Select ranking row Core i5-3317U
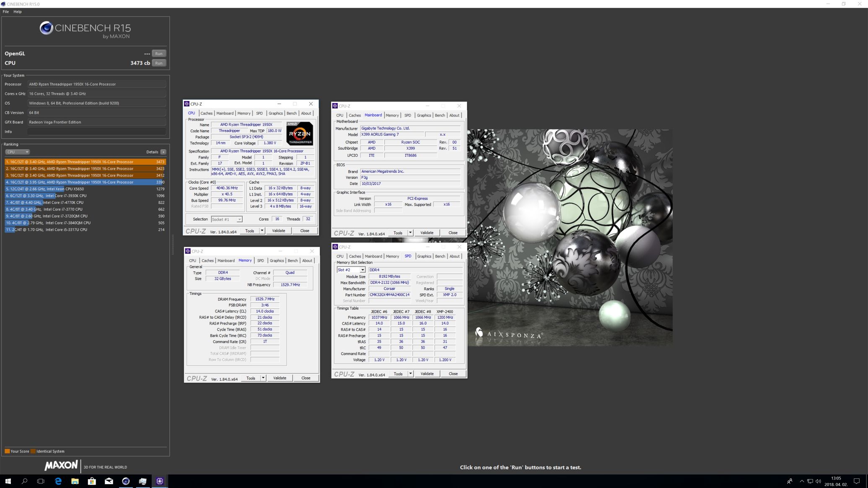Screen dimensions: 868x488 [x=86, y=230]
